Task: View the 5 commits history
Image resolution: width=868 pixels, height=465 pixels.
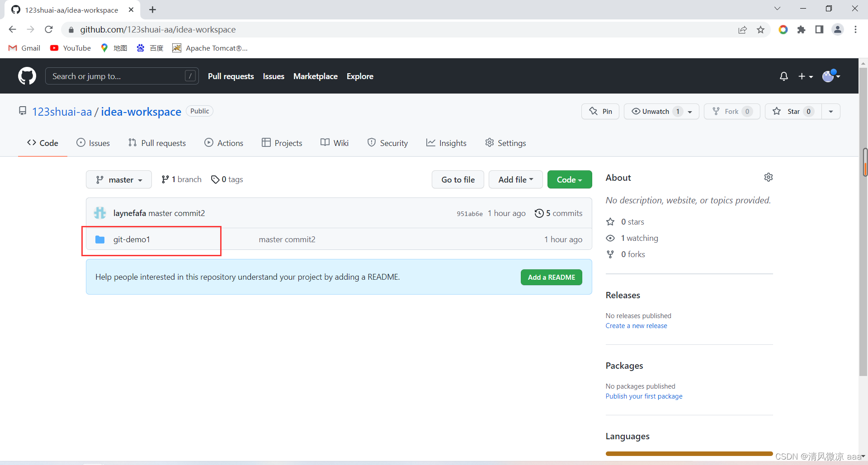Action: 558,213
